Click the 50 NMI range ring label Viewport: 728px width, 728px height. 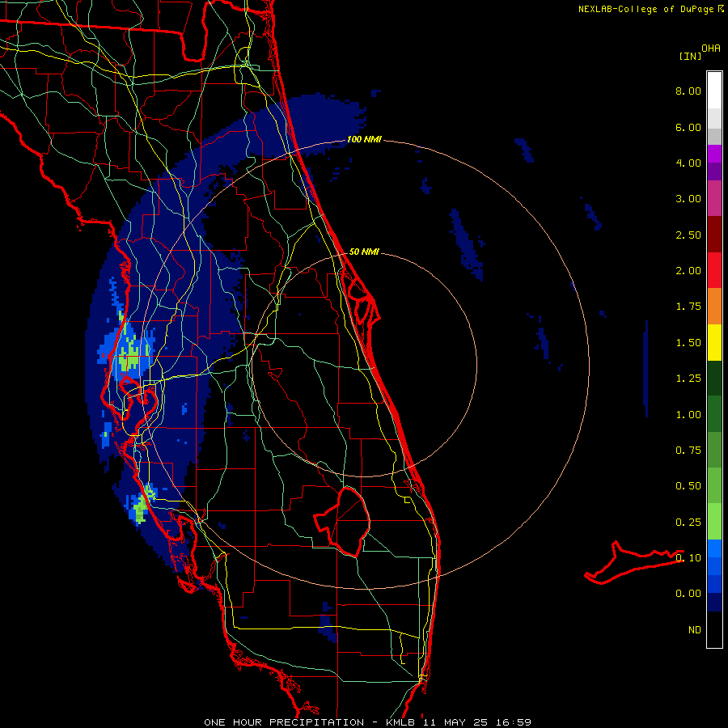(364, 252)
